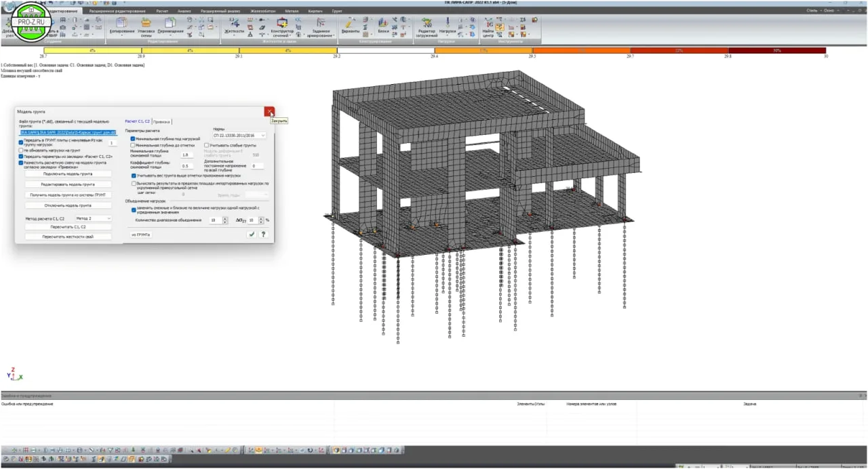
Task: Open the Железобетон ribbon tab
Action: click(262, 11)
